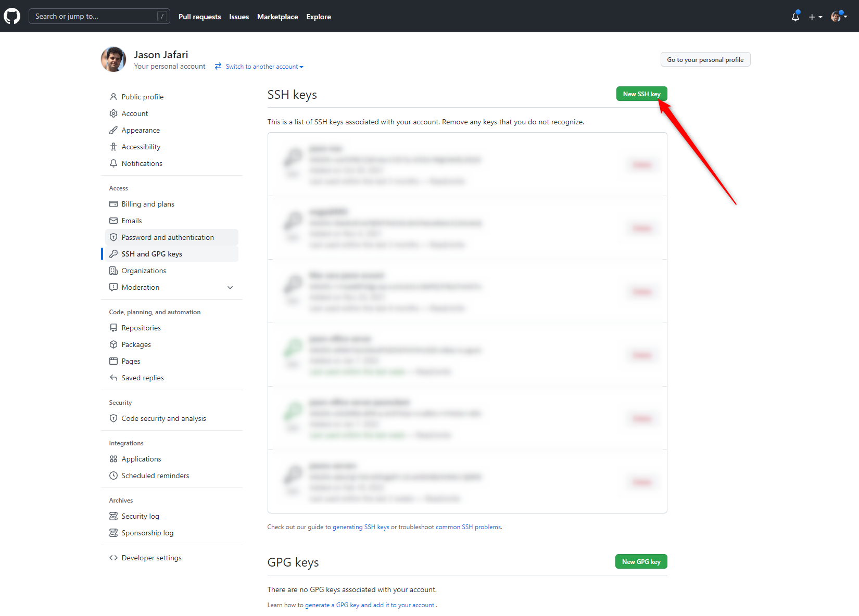859x616 pixels.
Task: Click the New SSH key button
Action: coord(641,94)
